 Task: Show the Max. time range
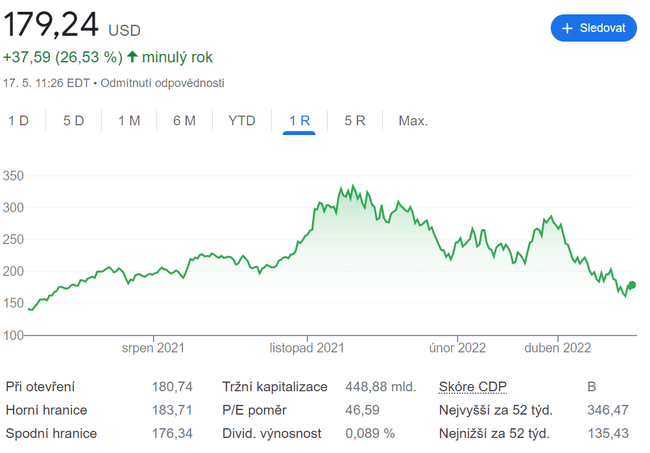pos(413,121)
